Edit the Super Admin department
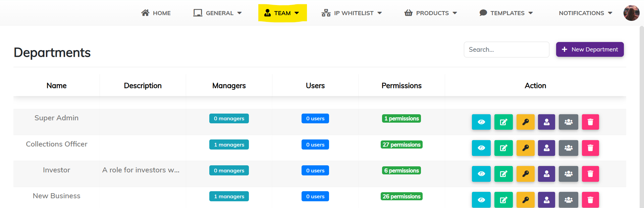 click(503, 122)
